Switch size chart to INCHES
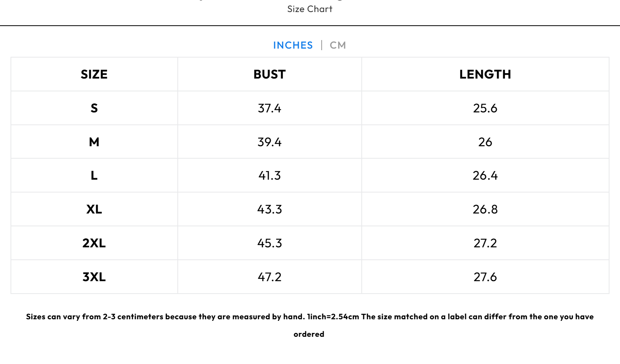The image size is (620, 364). 292,45
